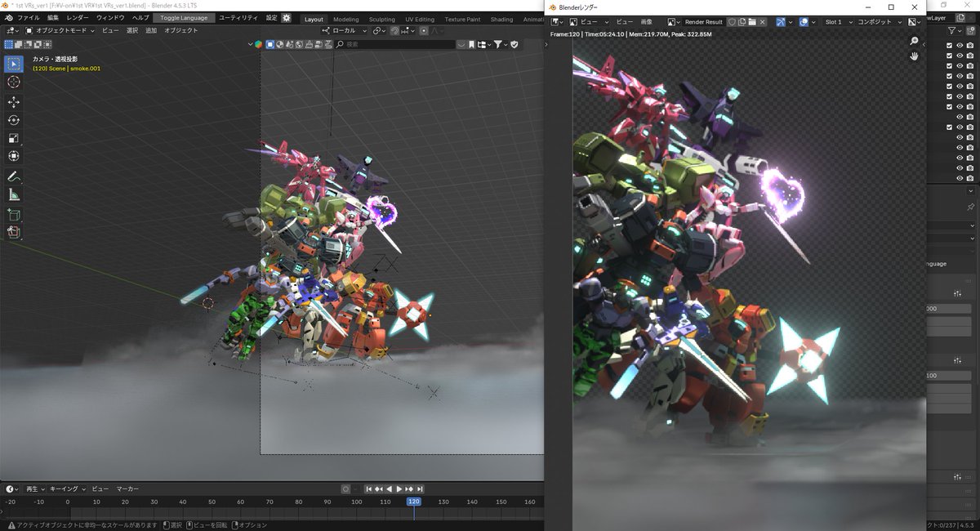
Task: Click the pan hand gizmo in render window
Action: (x=915, y=56)
